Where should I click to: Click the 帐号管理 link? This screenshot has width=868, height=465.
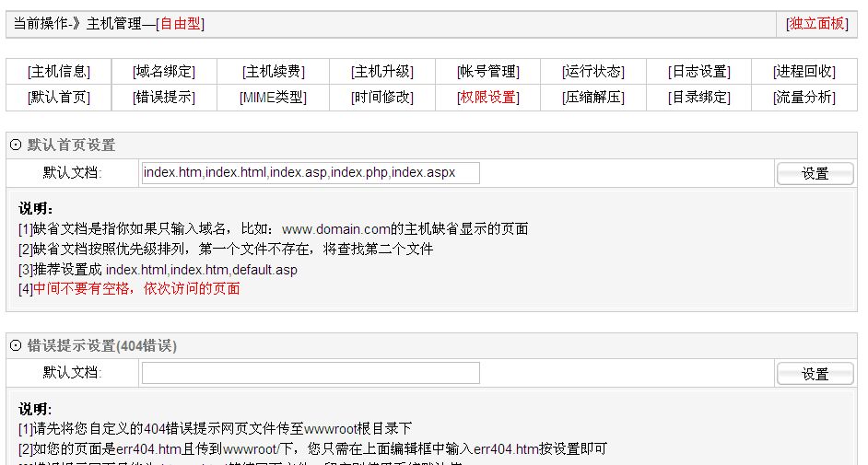(487, 72)
